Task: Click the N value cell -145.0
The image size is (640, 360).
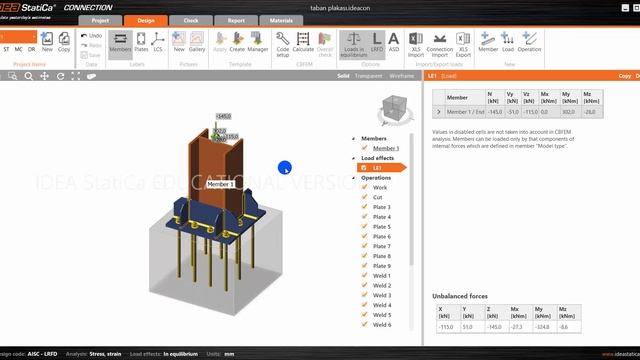Action: tap(495, 112)
